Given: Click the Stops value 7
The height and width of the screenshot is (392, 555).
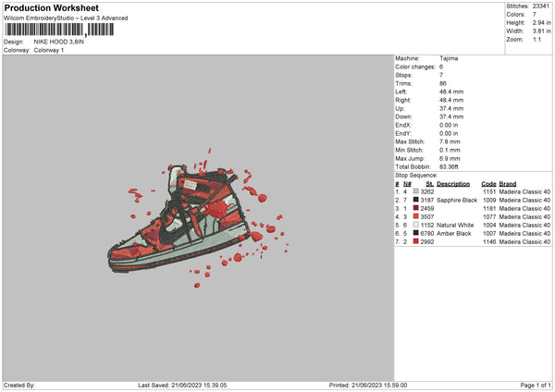Looking at the screenshot, I should click(441, 75).
